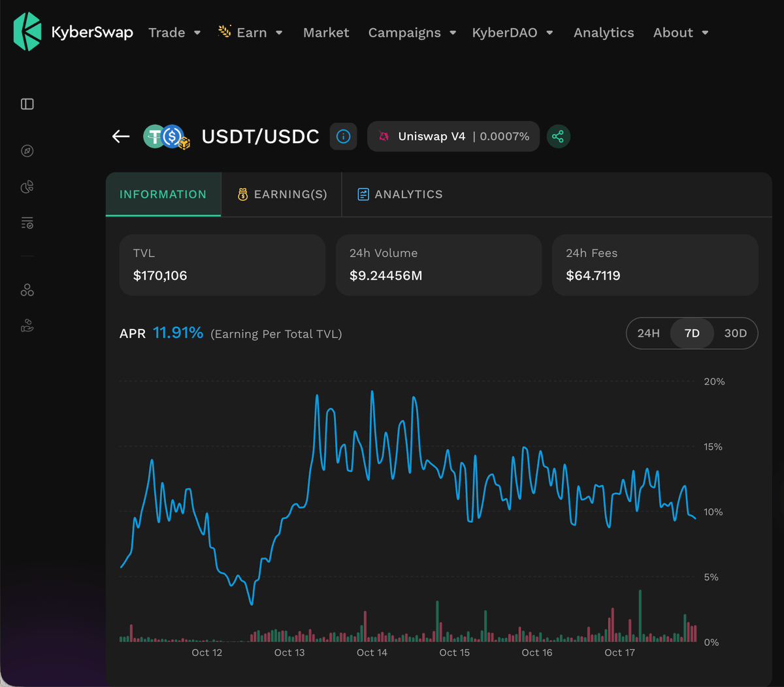Click the wheat icon beside Earn
The height and width of the screenshot is (687, 784).
click(225, 31)
